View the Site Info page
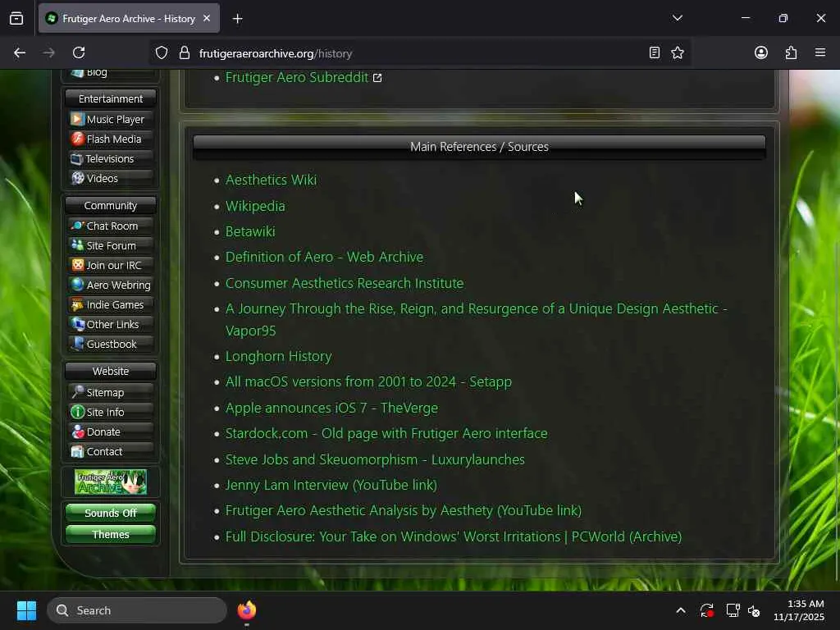This screenshot has height=630, width=840. (x=111, y=412)
